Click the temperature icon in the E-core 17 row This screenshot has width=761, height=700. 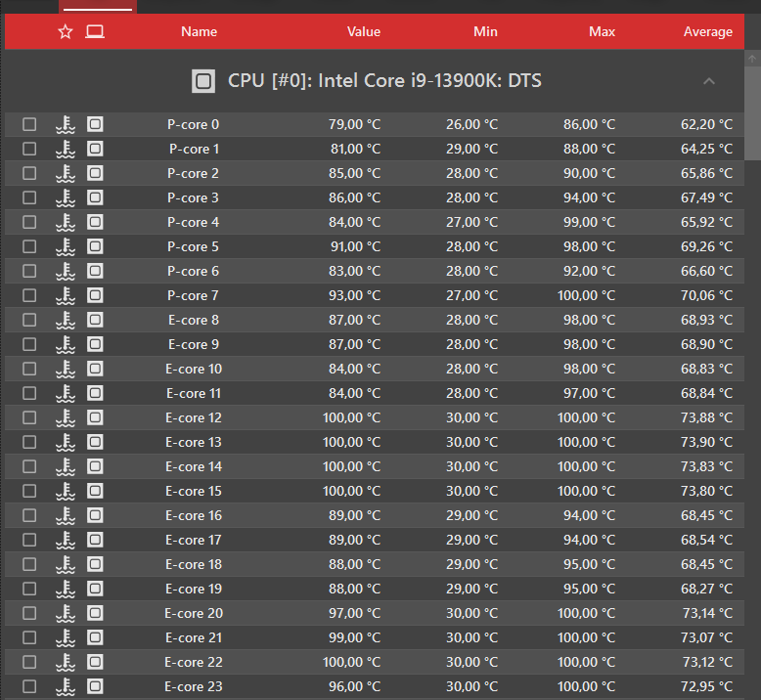coord(66,540)
